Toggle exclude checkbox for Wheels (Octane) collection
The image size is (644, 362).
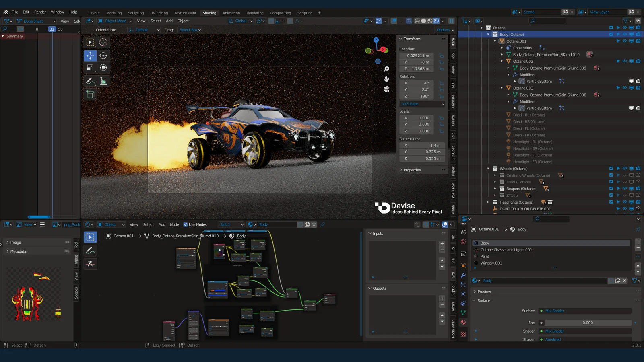pos(611,169)
